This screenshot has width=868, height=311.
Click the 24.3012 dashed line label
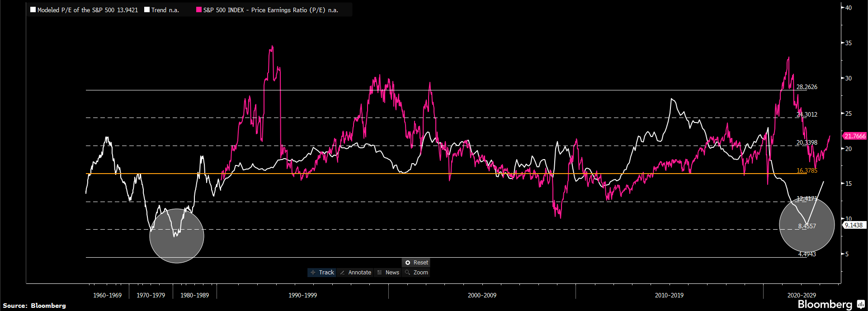click(807, 114)
